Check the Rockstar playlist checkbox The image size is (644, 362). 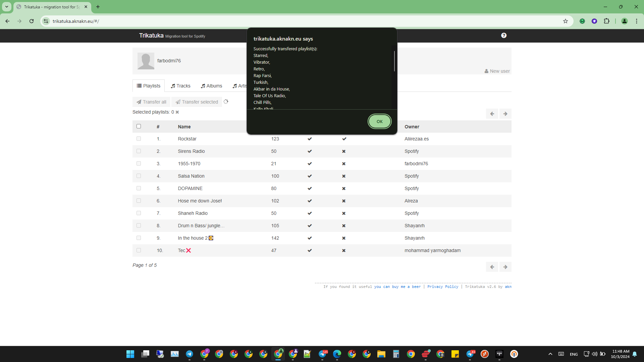point(139,139)
